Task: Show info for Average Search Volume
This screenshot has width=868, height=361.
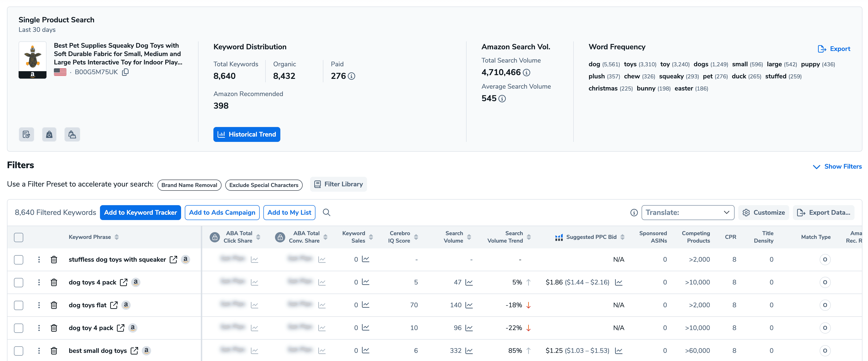Action: pyautogui.click(x=502, y=98)
